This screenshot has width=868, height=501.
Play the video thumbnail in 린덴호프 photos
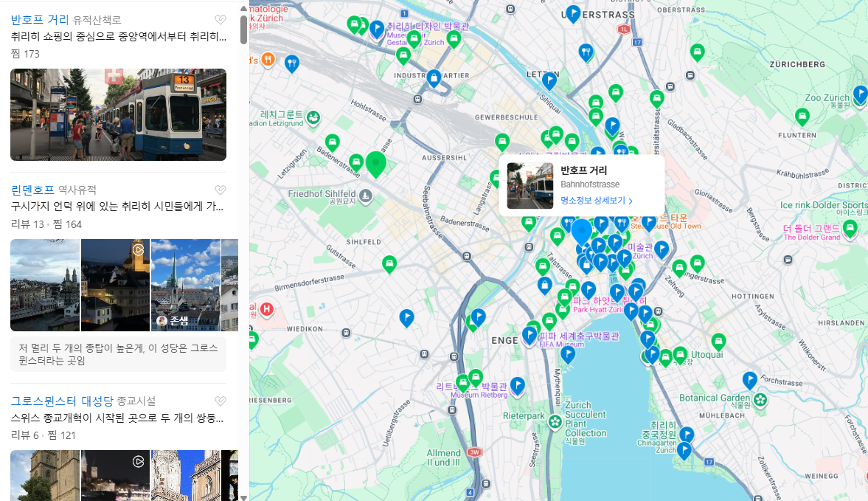click(115, 285)
